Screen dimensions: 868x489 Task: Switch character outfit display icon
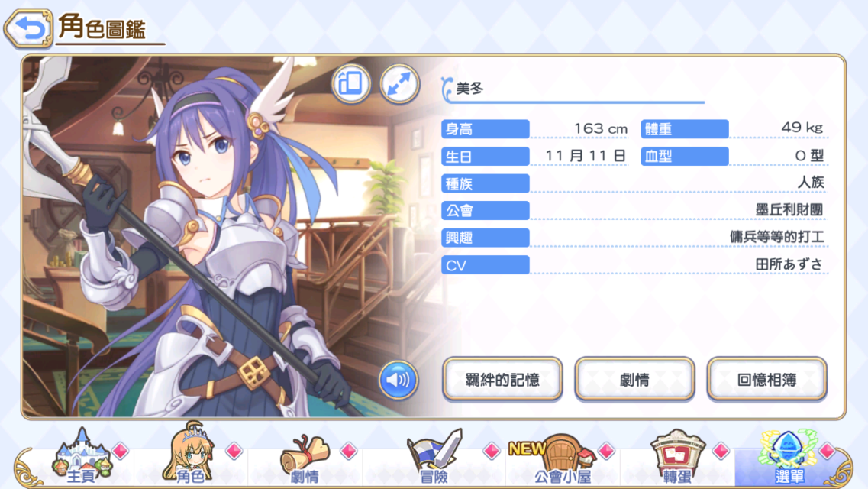point(351,84)
